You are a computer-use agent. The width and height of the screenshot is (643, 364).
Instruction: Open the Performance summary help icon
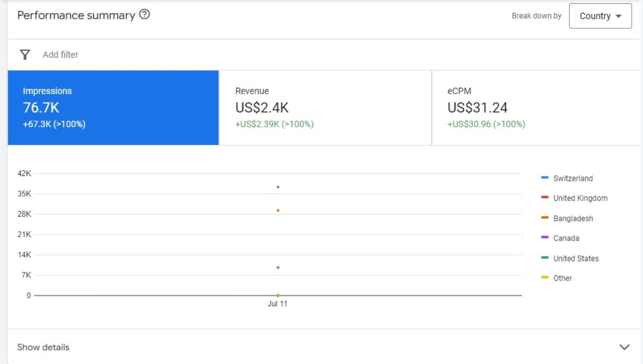pyautogui.click(x=144, y=15)
